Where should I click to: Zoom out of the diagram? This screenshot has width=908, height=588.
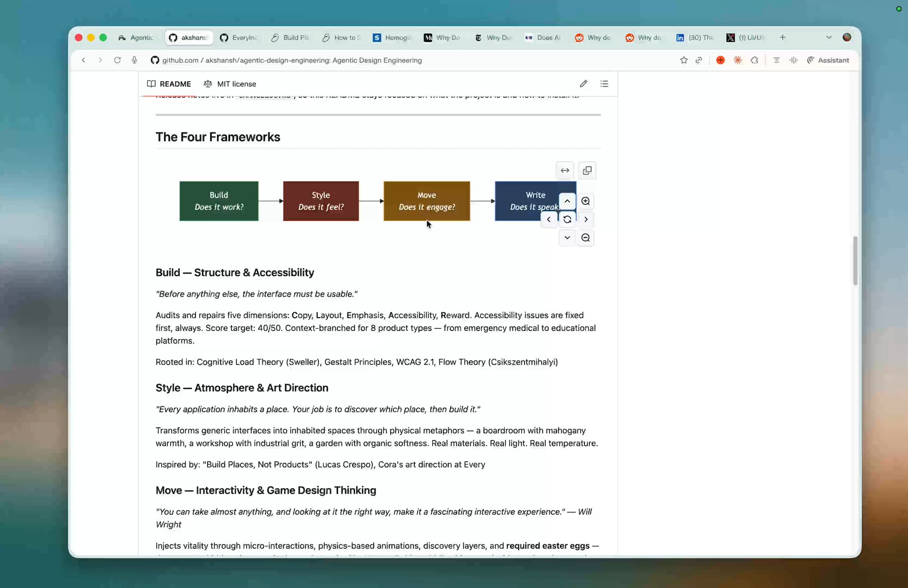tap(585, 238)
